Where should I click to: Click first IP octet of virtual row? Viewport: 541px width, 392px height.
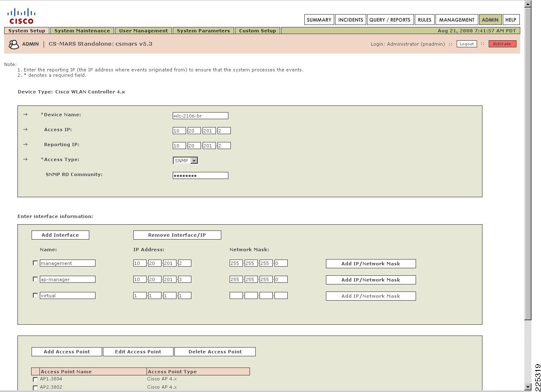coord(140,296)
